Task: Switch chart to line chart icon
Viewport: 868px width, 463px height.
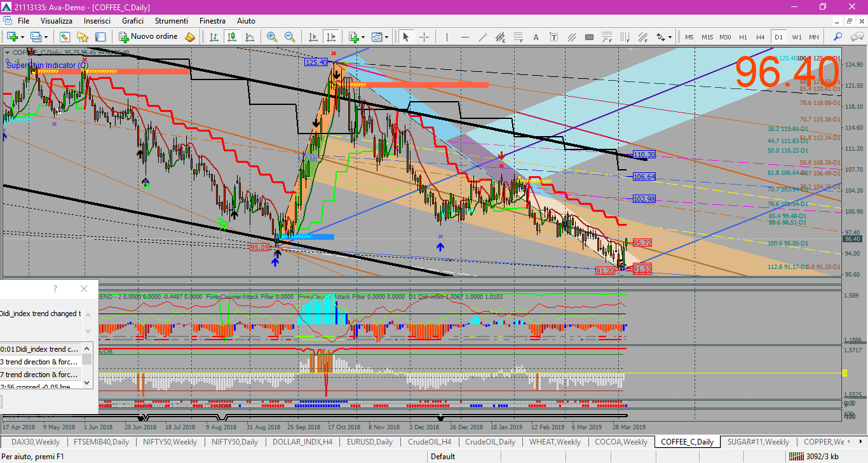Action: click(x=250, y=37)
